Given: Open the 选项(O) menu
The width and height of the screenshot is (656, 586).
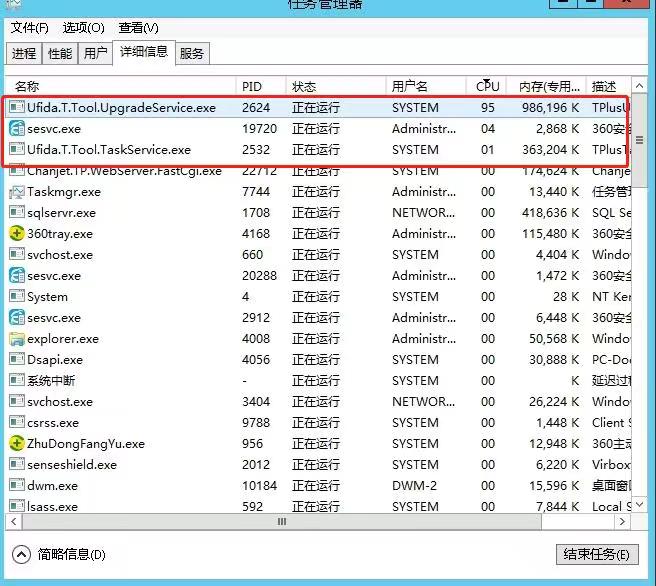Looking at the screenshot, I should tap(83, 28).
